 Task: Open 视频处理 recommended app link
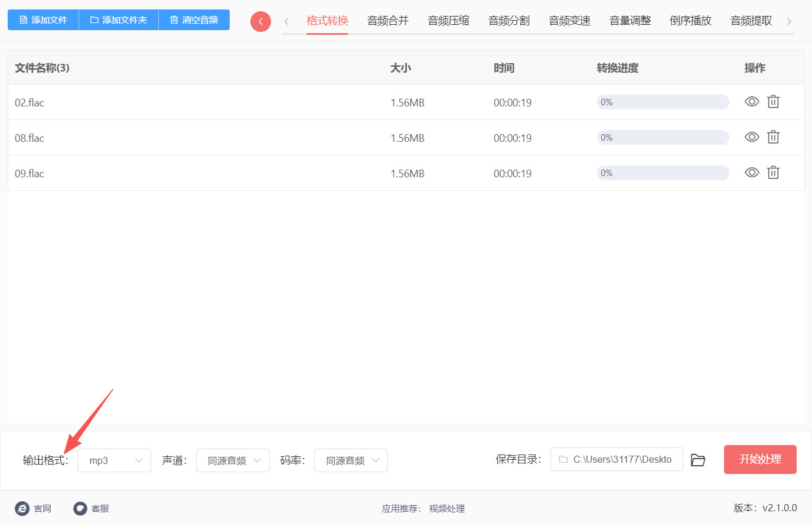coord(447,508)
